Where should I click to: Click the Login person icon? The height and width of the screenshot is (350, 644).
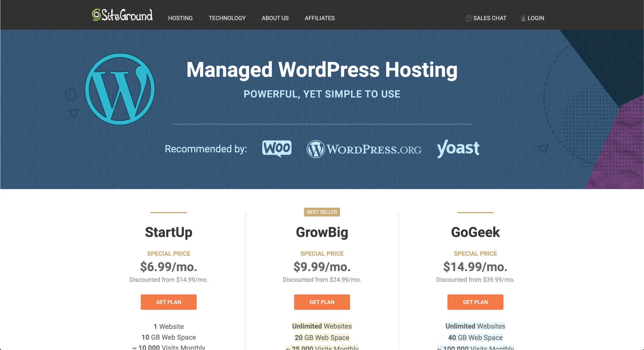point(523,18)
